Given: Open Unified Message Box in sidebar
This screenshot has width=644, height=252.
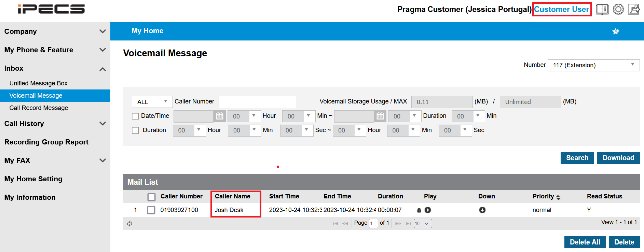Looking at the screenshot, I should tap(38, 83).
